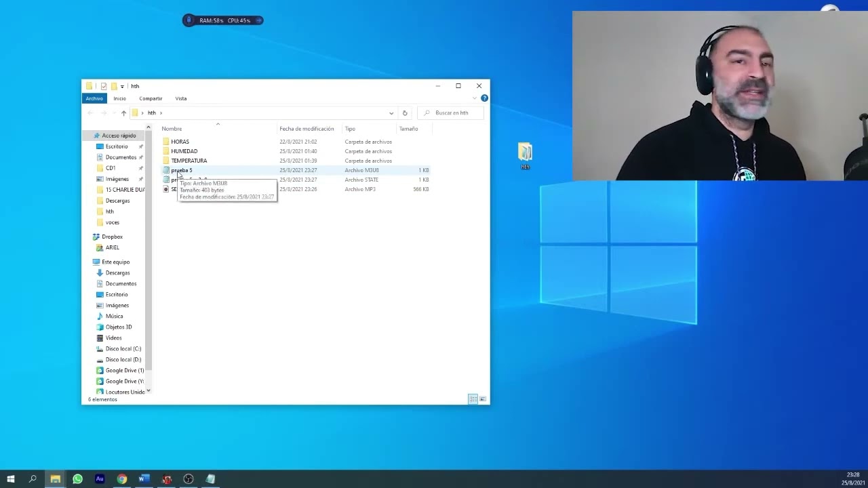Open Vista ribbon tab
The height and width of the screenshot is (488, 868).
(x=181, y=98)
